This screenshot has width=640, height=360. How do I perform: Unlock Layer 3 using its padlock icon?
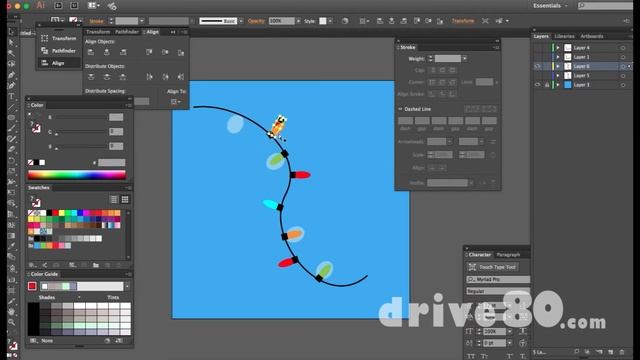547,85
